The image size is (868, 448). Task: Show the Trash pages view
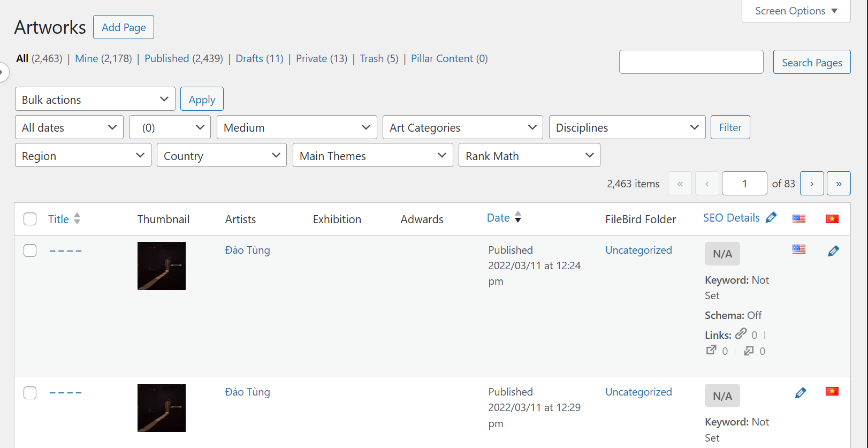pos(371,58)
